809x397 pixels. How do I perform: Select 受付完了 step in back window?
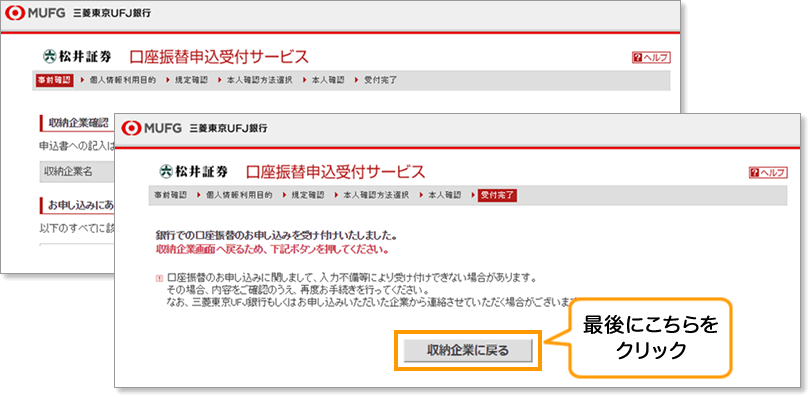point(381,81)
